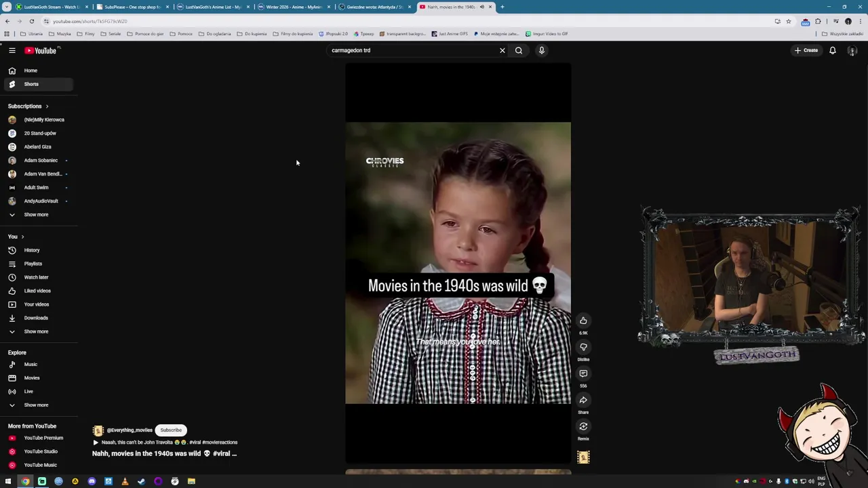Open the short's sound thumbnail icon
The image size is (868, 488).
[x=583, y=457]
